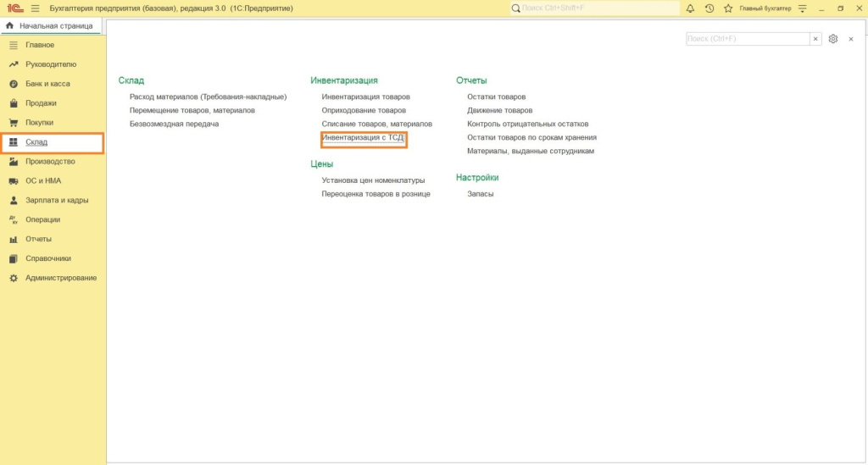Click the Руководителю chart icon
Screen dimensions: 868x465
pos(14,64)
